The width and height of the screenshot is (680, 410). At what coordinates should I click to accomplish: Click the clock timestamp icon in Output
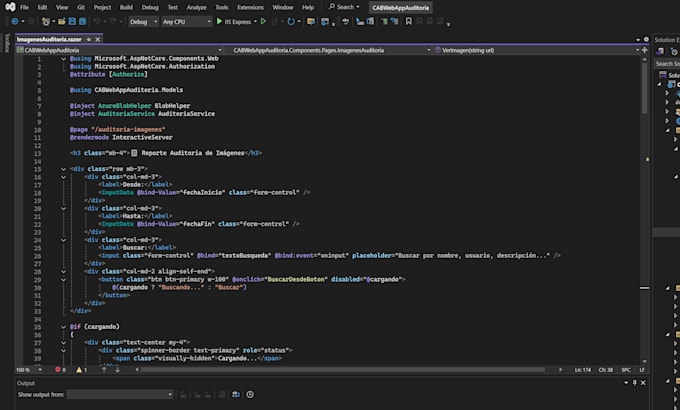[250, 394]
